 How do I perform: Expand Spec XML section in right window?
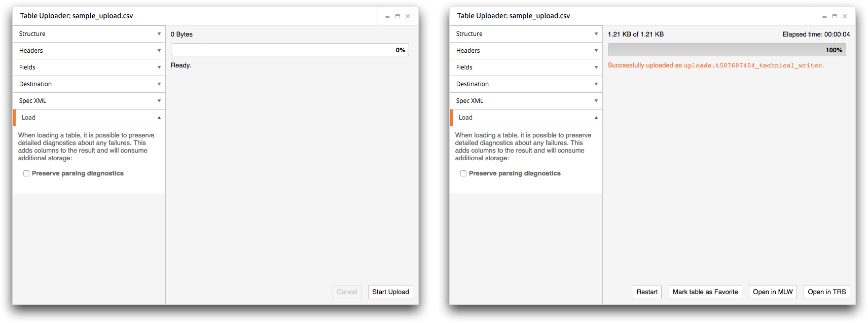click(x=526, y=101)
